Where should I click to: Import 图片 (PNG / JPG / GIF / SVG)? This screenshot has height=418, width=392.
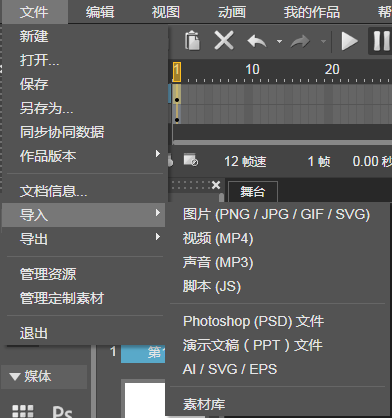tap(276, 214)
